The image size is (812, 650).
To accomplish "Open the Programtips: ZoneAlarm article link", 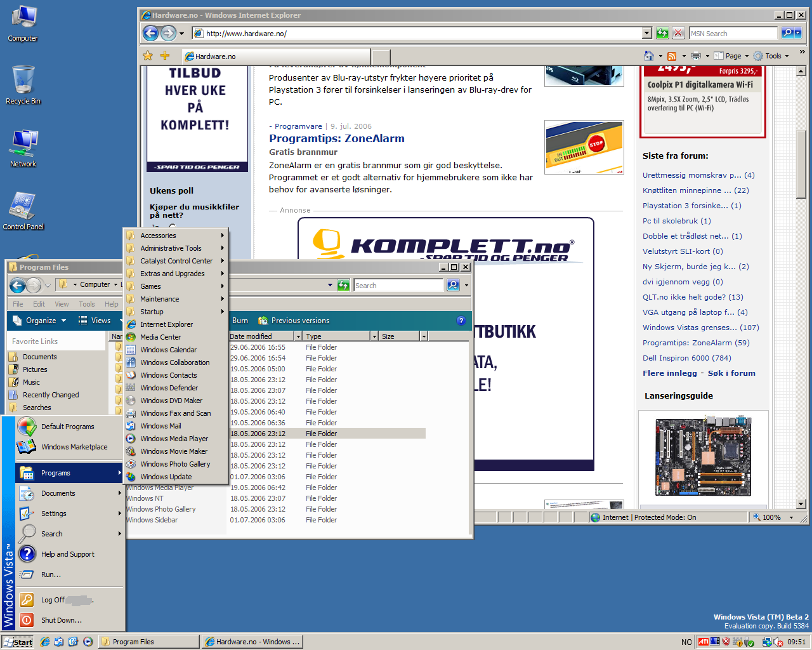I will tap(336, 138).
